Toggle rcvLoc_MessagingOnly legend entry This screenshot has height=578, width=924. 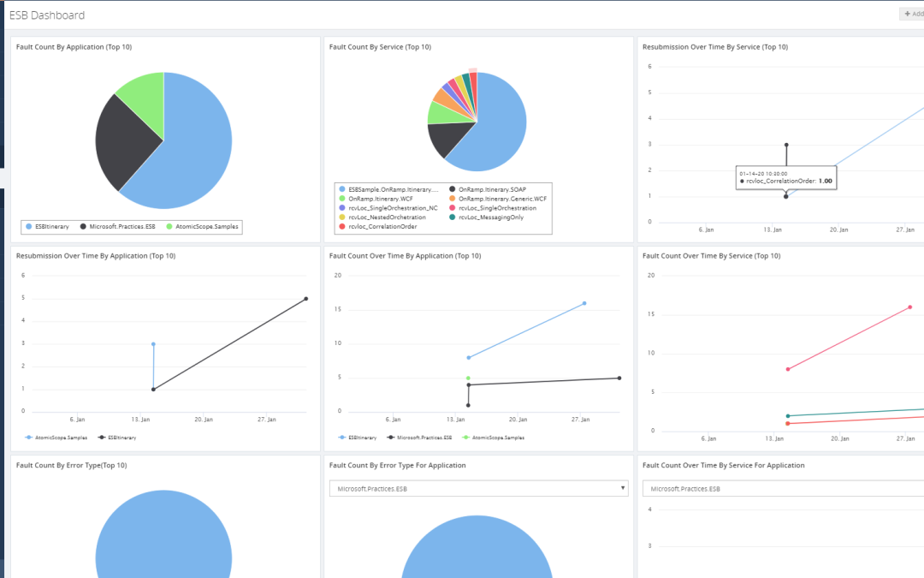coord(486,217)
